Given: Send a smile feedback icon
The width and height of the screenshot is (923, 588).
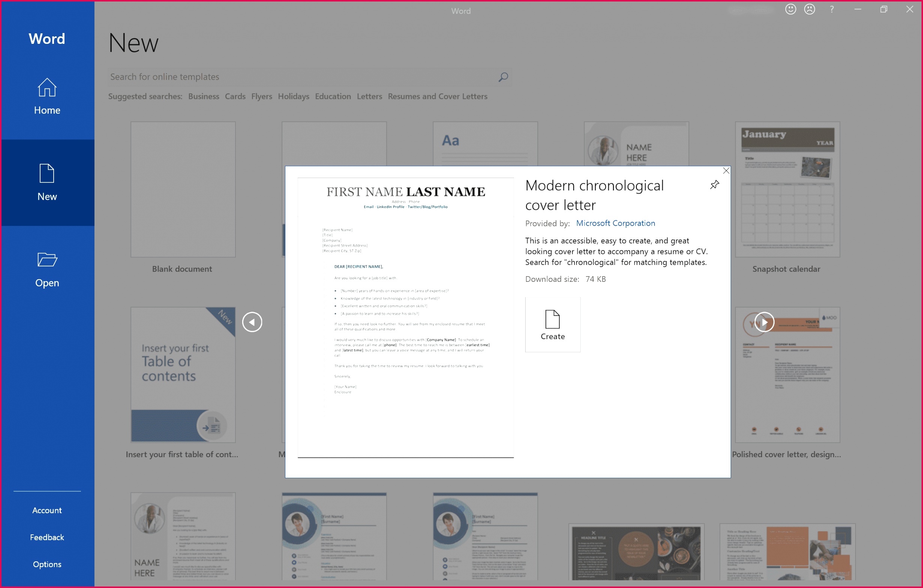Looking at the screenshot, I should (790, 10).
